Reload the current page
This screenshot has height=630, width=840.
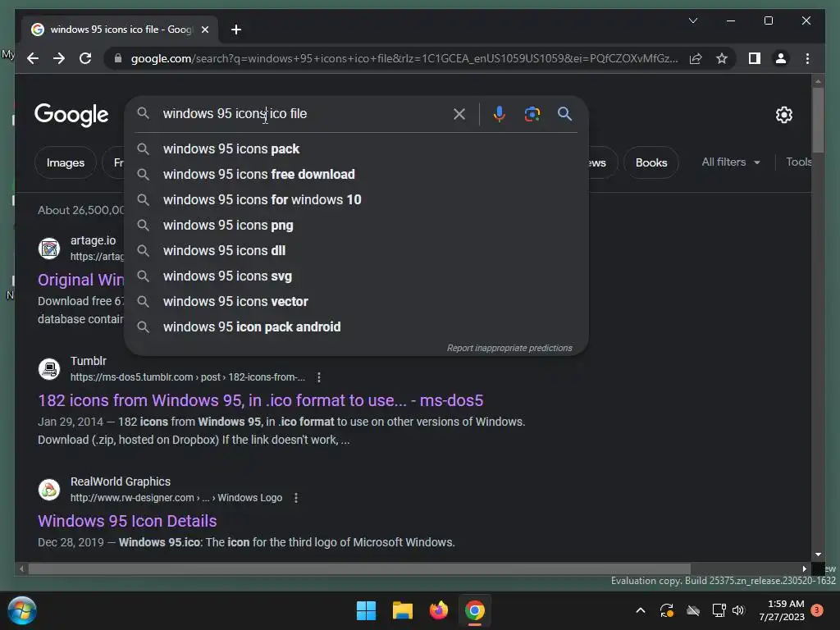pyautogui.click(x=85, y=58)
